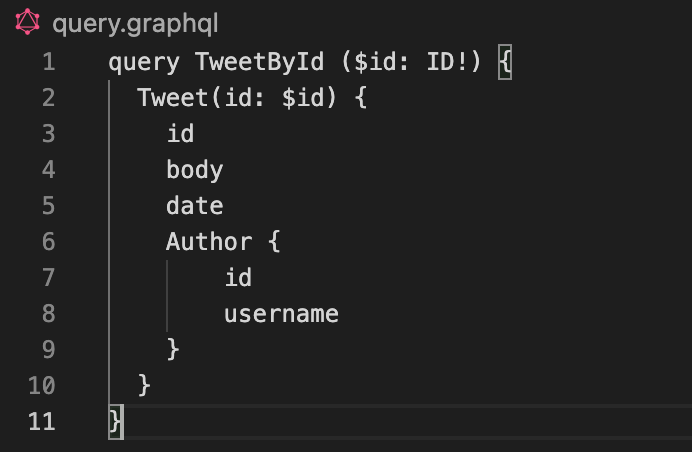This screenshot has height=452, width=692.
Task: Click the username field
Action: pos(281,314)
